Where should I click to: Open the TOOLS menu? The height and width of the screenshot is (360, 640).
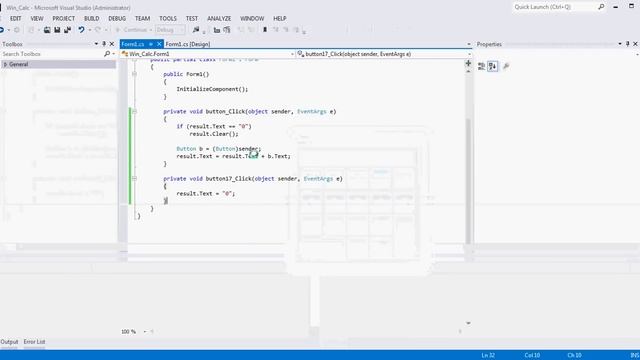(168, 18)
